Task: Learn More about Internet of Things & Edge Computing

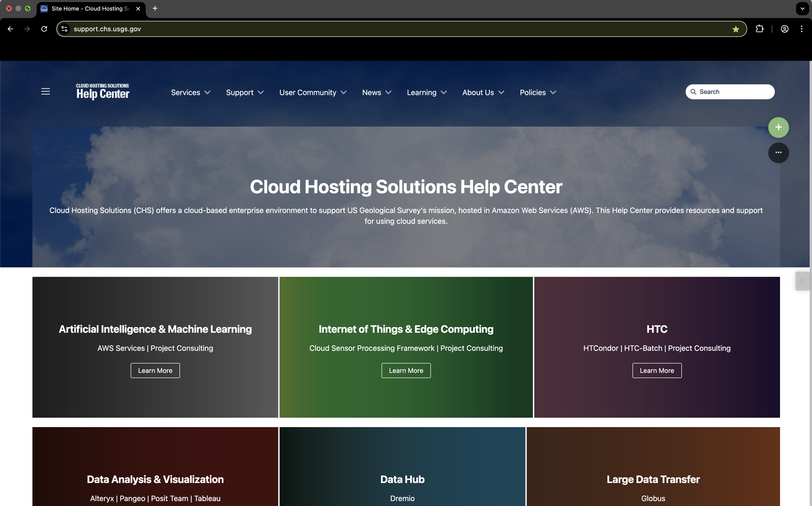Action: click(406, 371)
